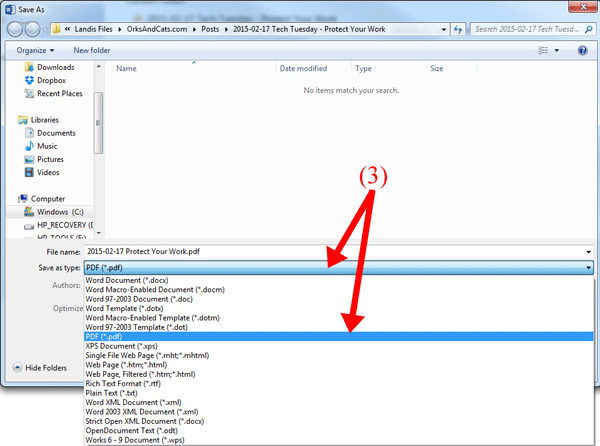600x446 pixels.
Task: Select Word 2003 XML Document type
Action: pyautogui.click(x=339, y=412)
